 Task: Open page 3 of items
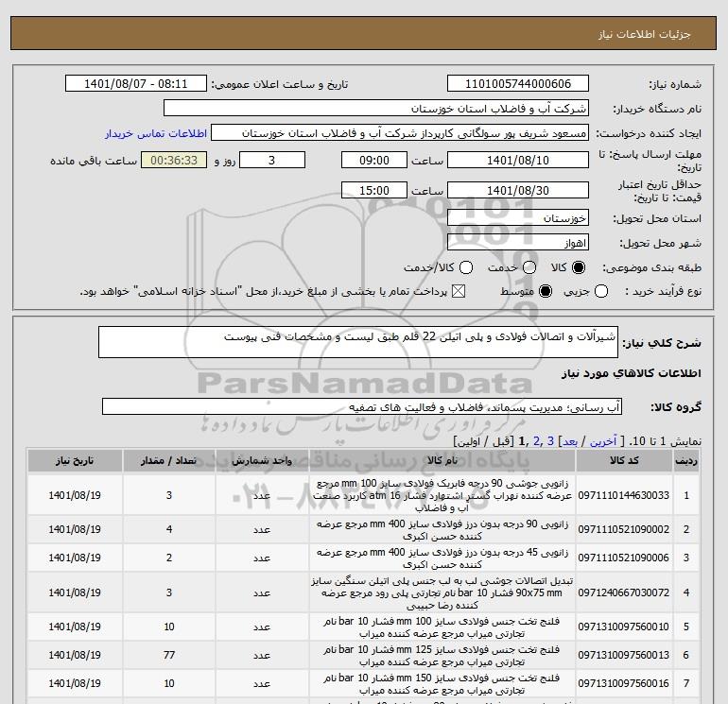[550, 441]
